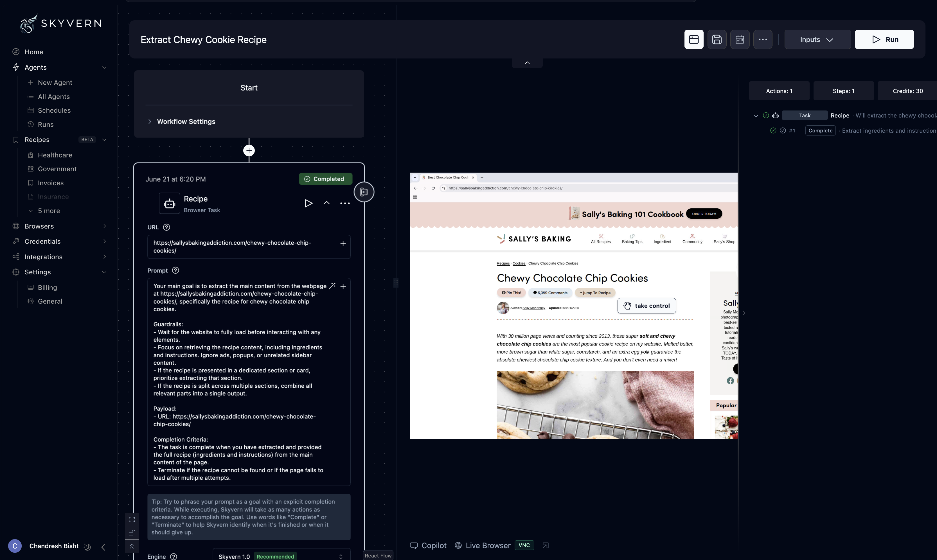
Task: Click the Recipe robot block icon
Action: [170, 204]
